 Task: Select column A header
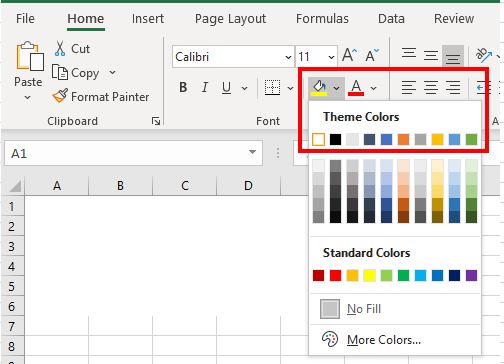(x=57, y=185)
